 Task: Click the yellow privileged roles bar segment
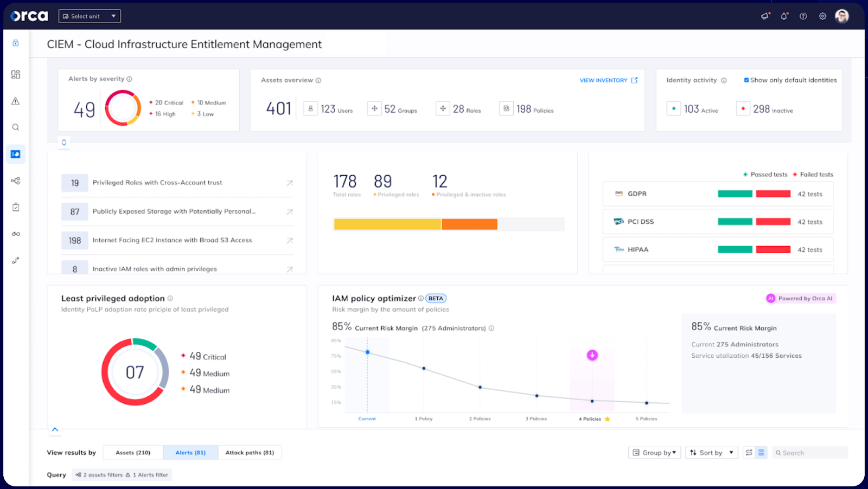pos(387,224)
